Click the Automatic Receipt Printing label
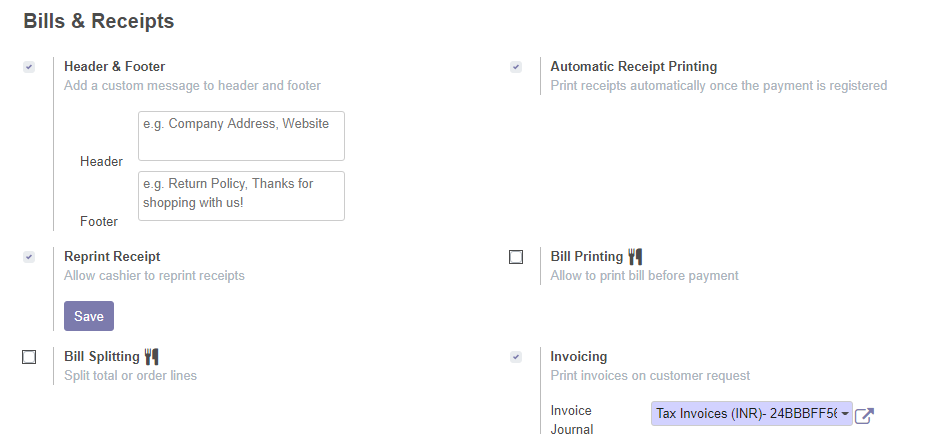 (634, 67)
